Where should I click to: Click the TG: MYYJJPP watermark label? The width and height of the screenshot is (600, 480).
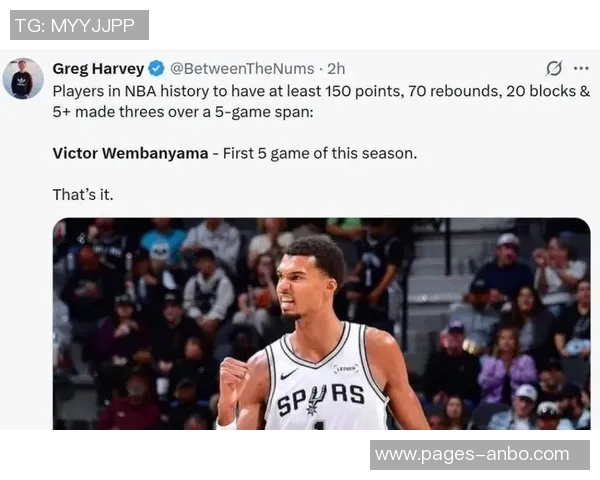tap(79, 25)
